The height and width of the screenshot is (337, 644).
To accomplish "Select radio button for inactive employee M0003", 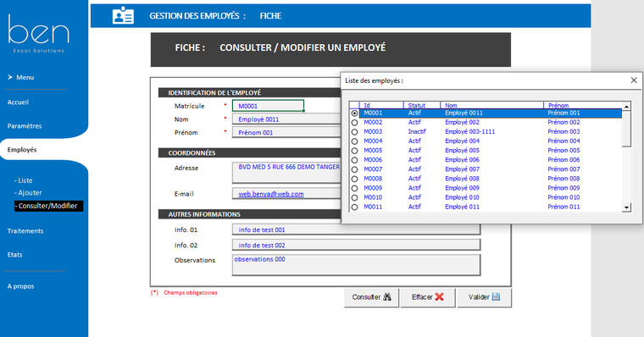I will 354,132.
